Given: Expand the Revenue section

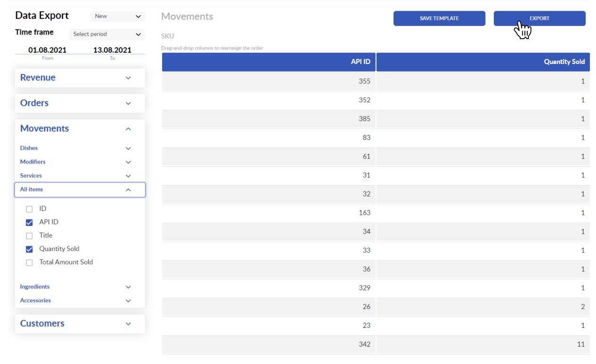Looking at the screenshot, I should (x=80, y=78).
